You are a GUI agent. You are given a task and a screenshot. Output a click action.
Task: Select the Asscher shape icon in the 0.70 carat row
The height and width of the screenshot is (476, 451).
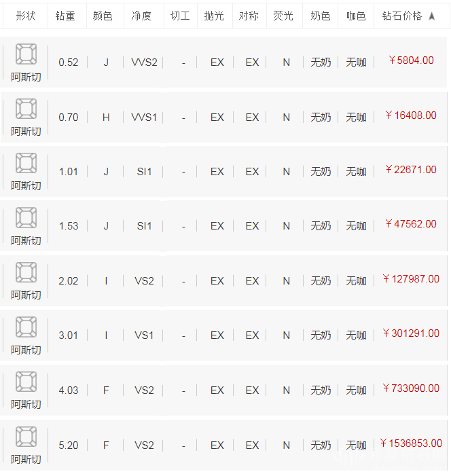[x=26, y=109]
